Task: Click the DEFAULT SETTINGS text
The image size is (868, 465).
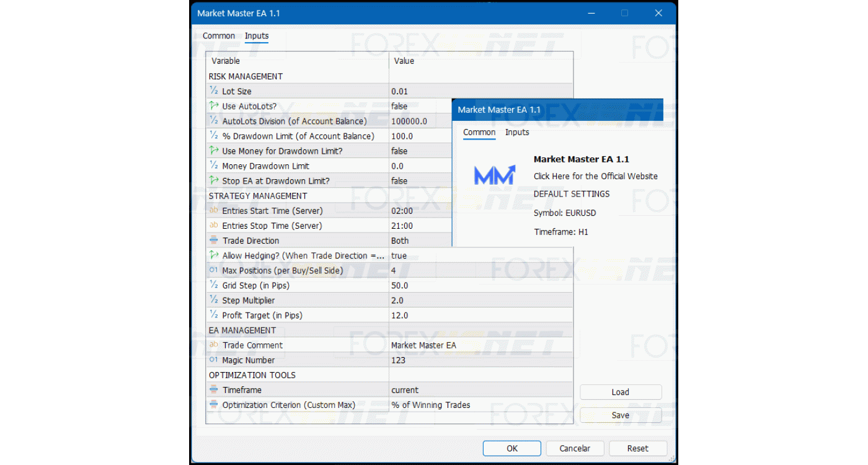Action: [x=572, y=193]
